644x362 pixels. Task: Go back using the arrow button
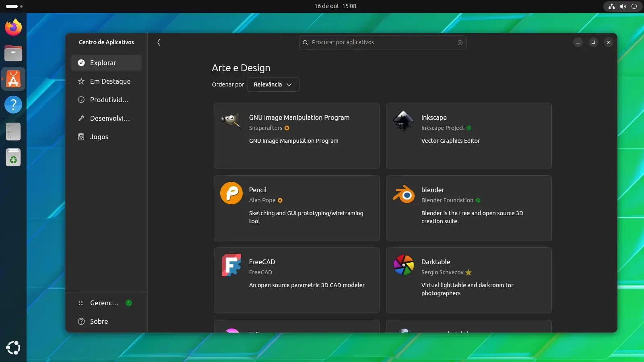pyautogui.click(x=159, y=42)
